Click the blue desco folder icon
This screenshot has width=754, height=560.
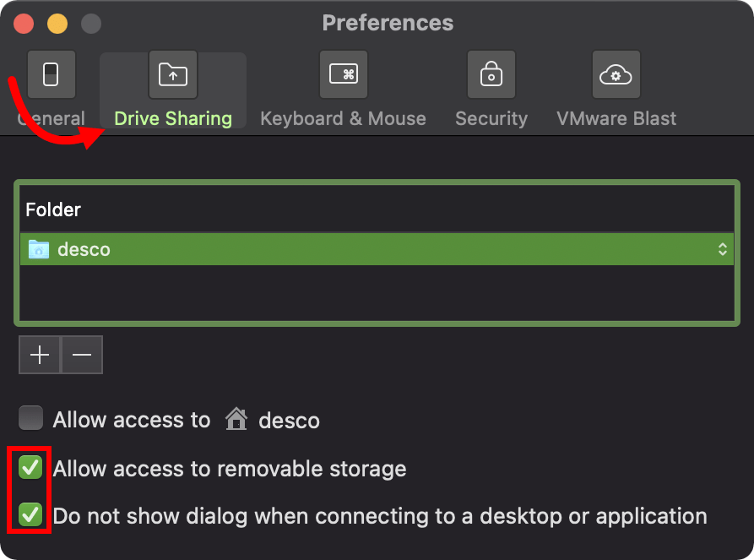37,249
